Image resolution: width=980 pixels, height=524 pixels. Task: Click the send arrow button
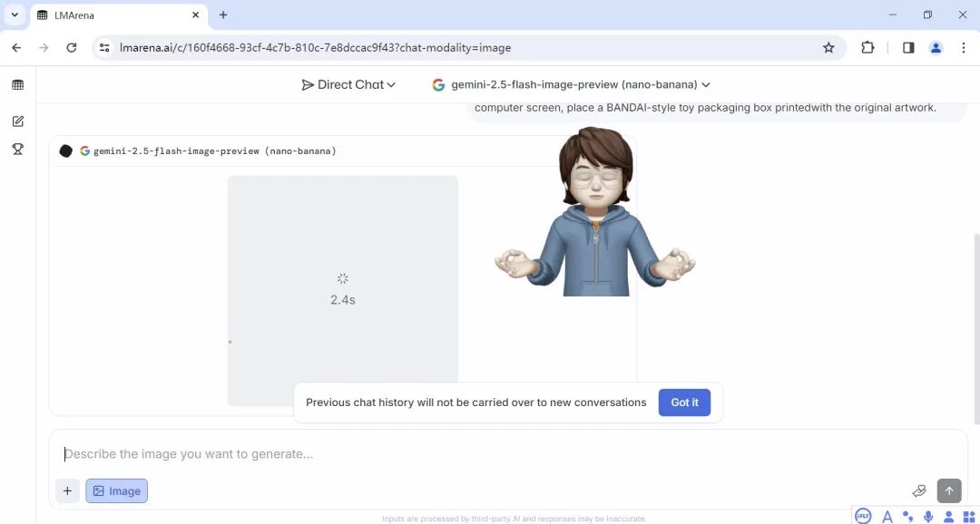tap(948, 490)
